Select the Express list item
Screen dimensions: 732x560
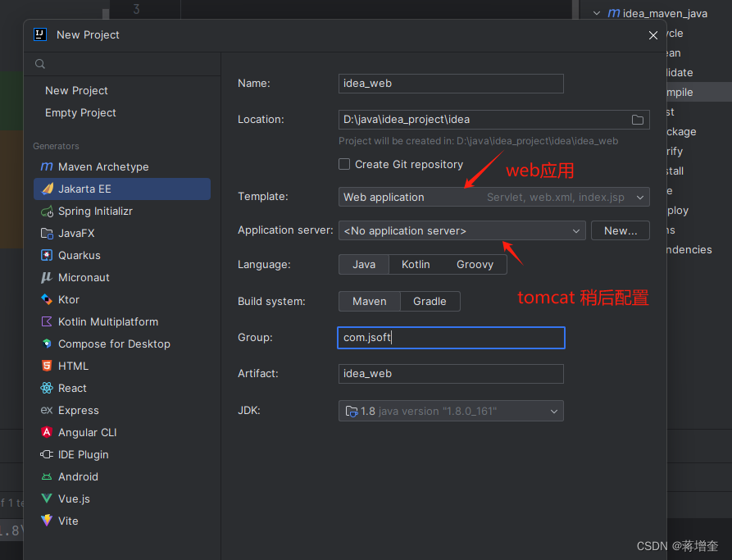pyautogui.click(x=122, y=410)
